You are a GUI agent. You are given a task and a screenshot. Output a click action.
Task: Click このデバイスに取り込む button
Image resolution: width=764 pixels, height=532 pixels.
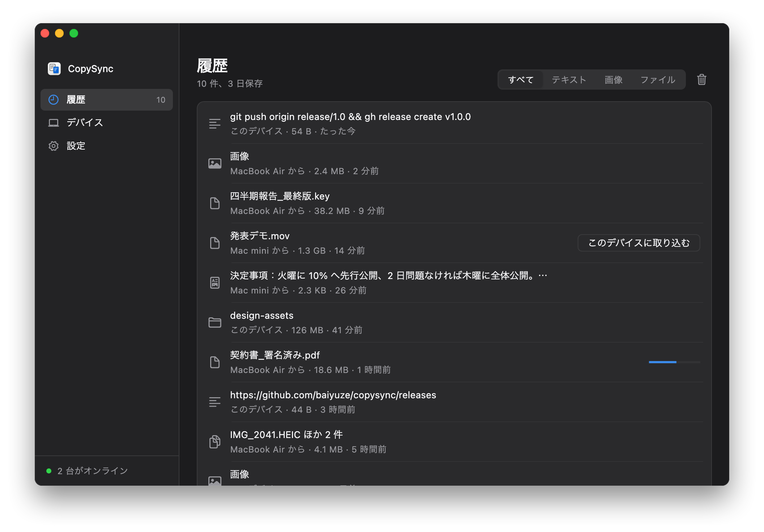click(639, 243)
